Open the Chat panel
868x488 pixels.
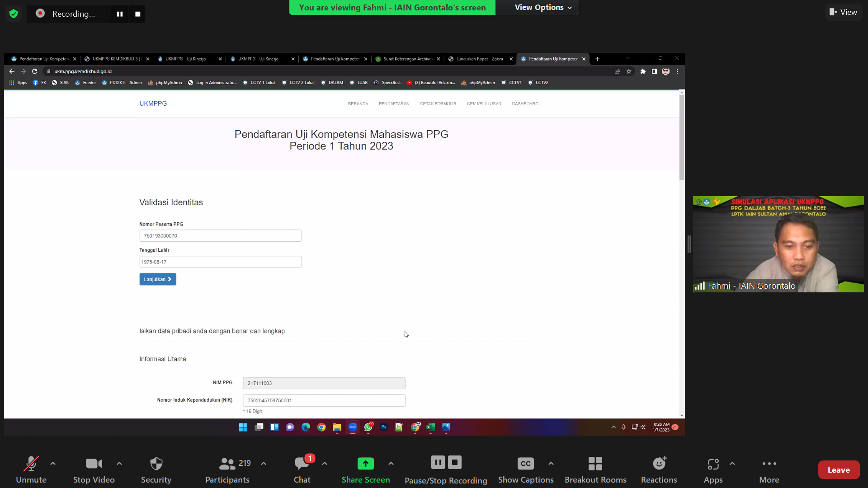coord(302,464)
